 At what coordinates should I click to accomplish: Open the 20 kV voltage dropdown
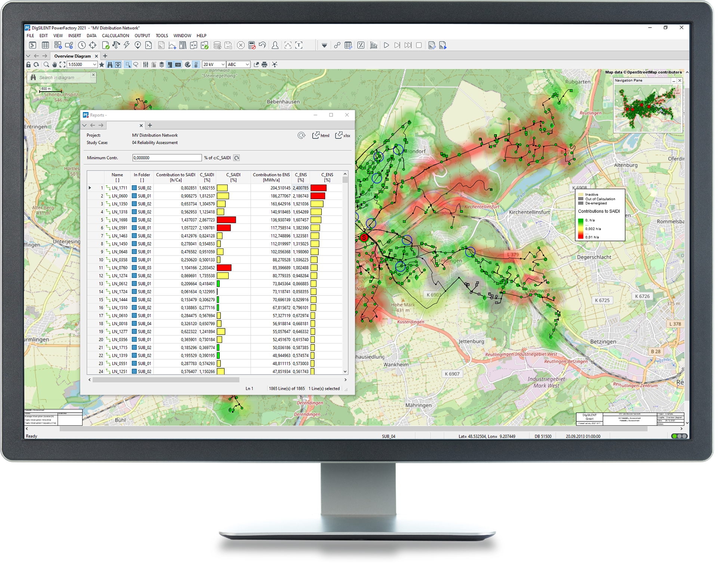tap(223, 65)
